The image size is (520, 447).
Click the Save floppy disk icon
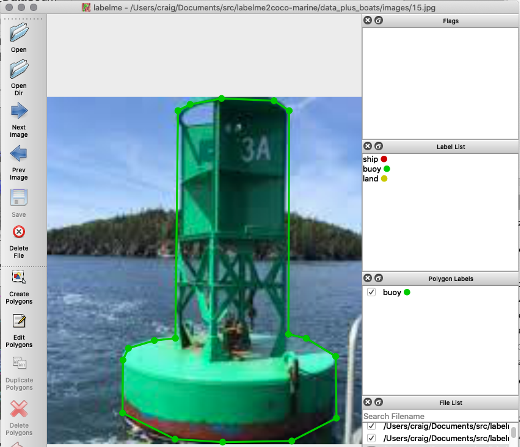19,198
